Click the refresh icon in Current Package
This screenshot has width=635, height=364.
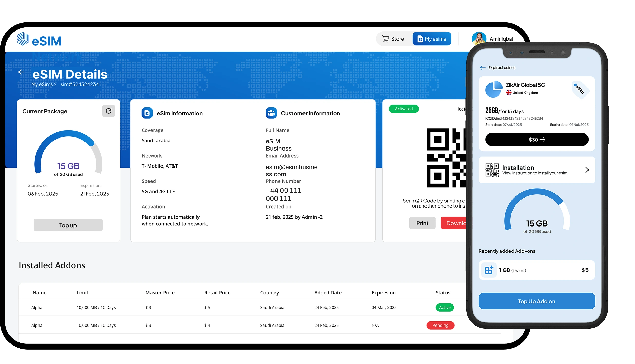108,111
